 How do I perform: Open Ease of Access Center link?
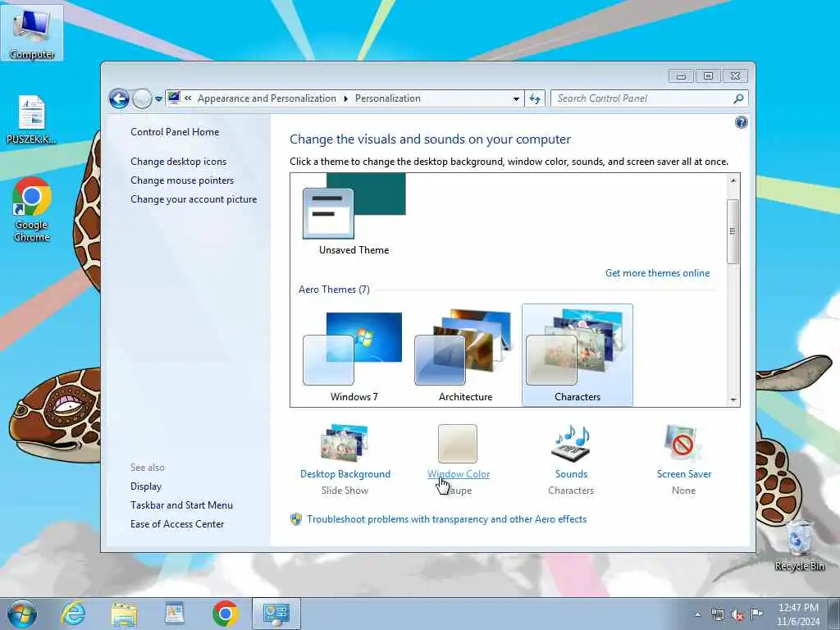pyautogui.click(x=177, y=524)
